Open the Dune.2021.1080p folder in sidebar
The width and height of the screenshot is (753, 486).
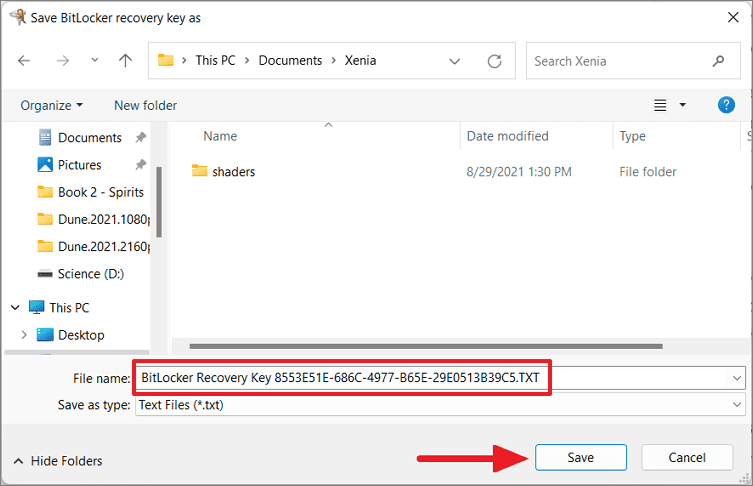[x=104, y=219]
